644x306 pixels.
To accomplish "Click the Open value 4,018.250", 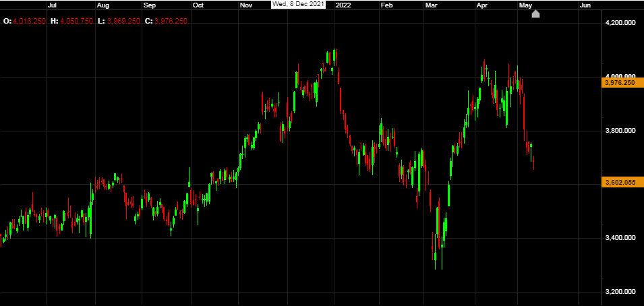I will [33, 22].
